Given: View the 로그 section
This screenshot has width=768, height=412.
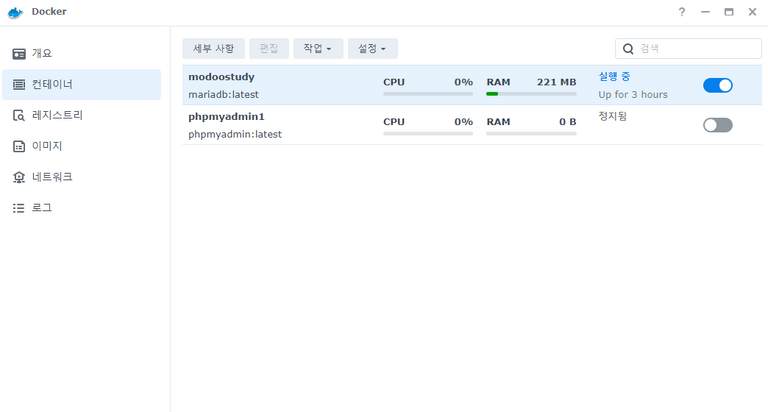Looking at the screenshot, I should [x=81, y=208].
